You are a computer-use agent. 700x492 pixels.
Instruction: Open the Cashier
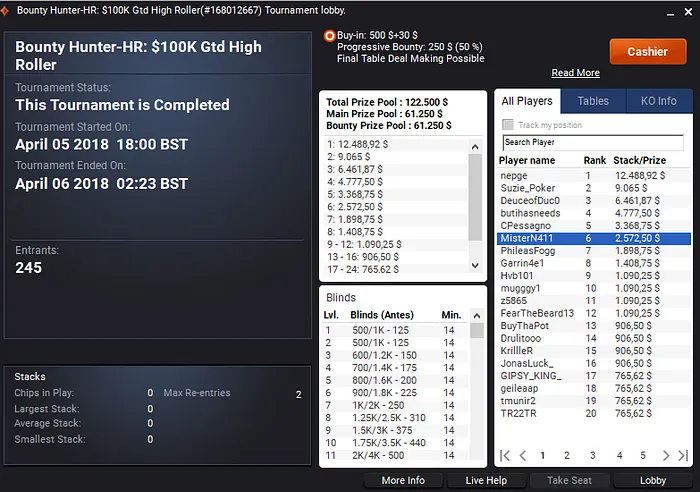click(648, 51)
